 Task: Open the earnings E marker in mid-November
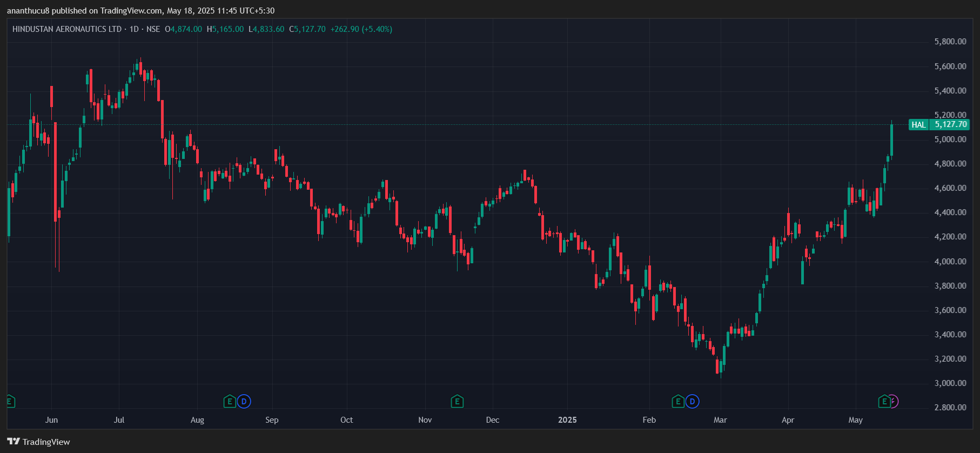pyautogui.click(x=457, y=402)
